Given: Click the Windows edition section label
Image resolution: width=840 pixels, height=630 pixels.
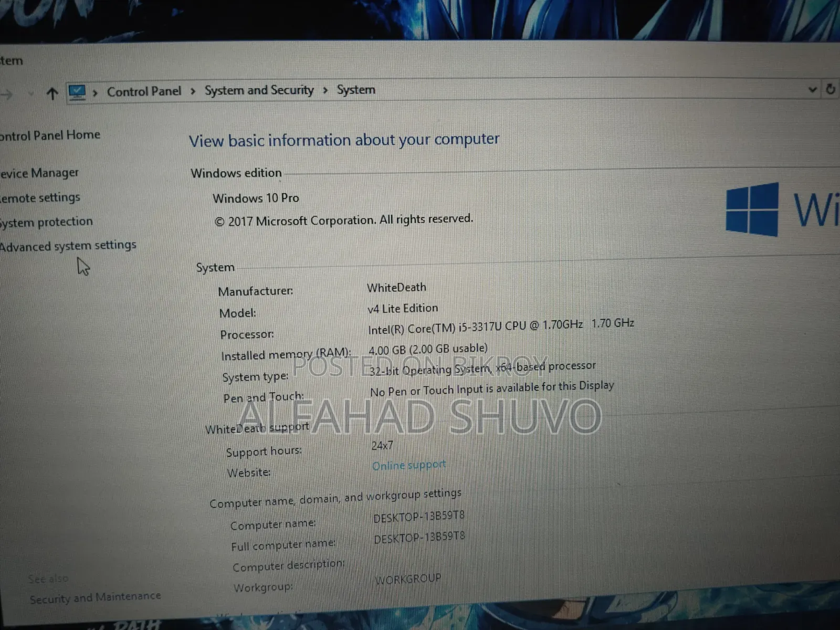Looking at the screenshot, I should pyautogui.click(x=236, y=173).
